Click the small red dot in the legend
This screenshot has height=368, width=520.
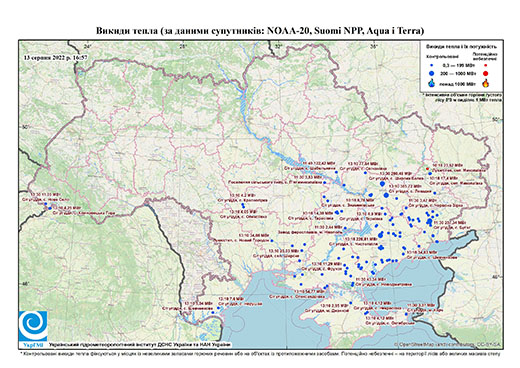pos(485,65)
